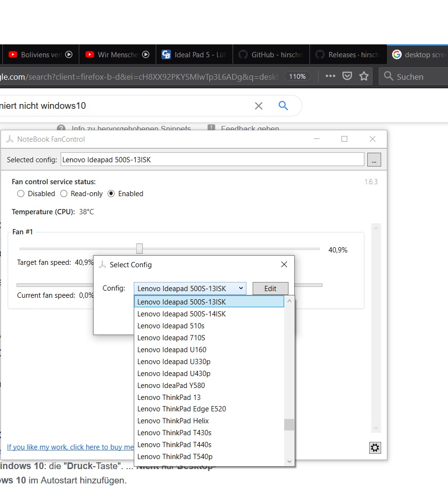Choose Lenovo Ideapad U430p config

tap(209, 373)
